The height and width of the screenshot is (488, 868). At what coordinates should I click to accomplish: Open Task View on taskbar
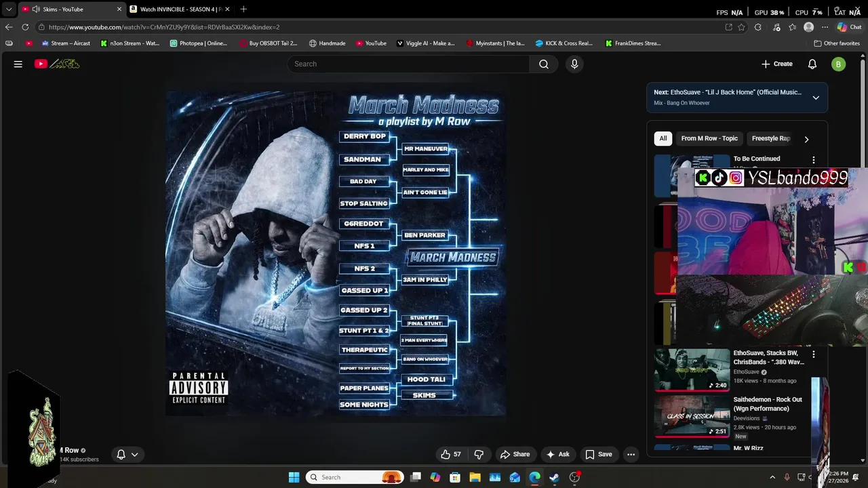tap(416, 477)
